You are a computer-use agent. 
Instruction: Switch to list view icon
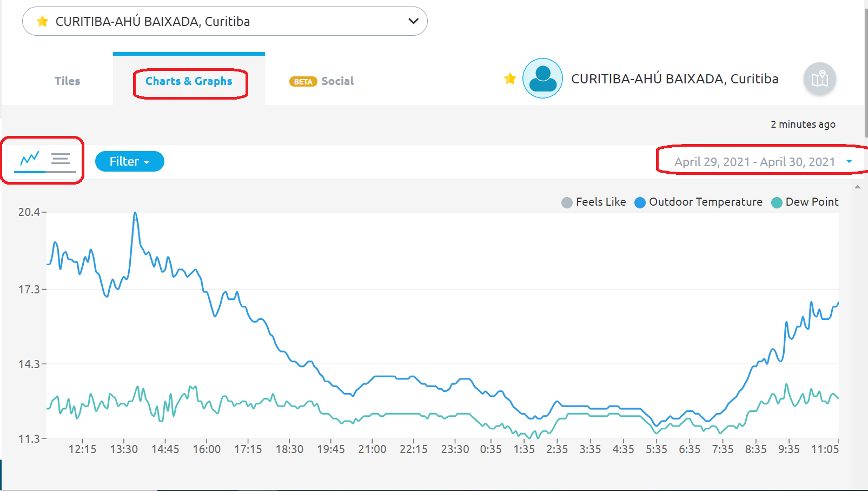click(x=61, y=159)
